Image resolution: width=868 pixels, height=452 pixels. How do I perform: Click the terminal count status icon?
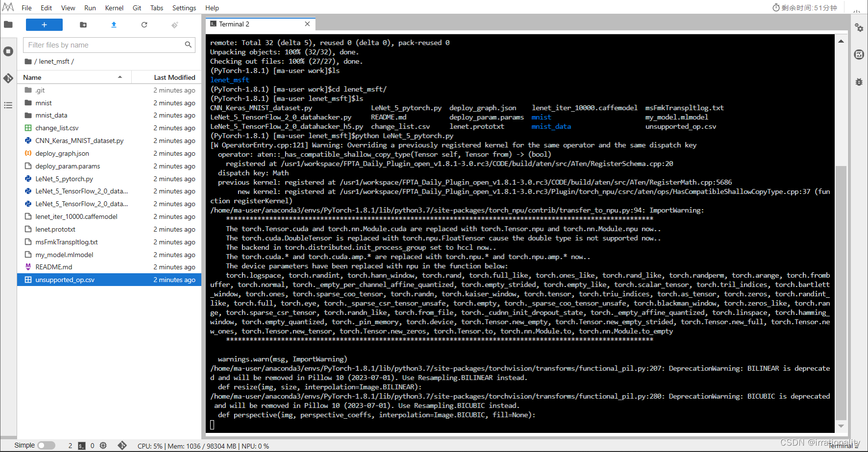(x=82, y=446)
